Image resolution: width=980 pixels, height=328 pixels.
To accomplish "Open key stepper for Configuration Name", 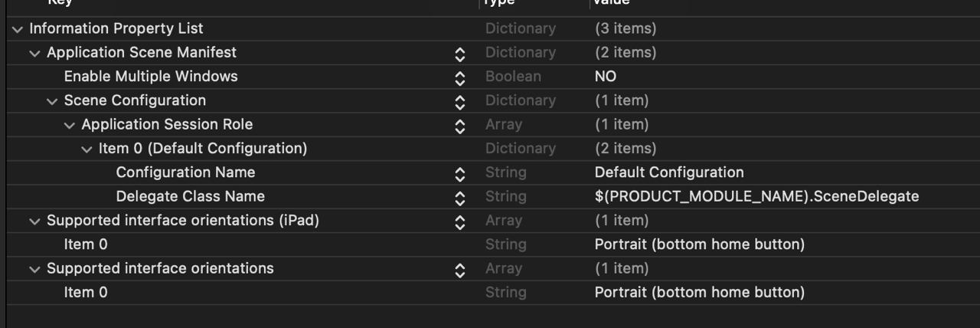I will click(460, 174).
